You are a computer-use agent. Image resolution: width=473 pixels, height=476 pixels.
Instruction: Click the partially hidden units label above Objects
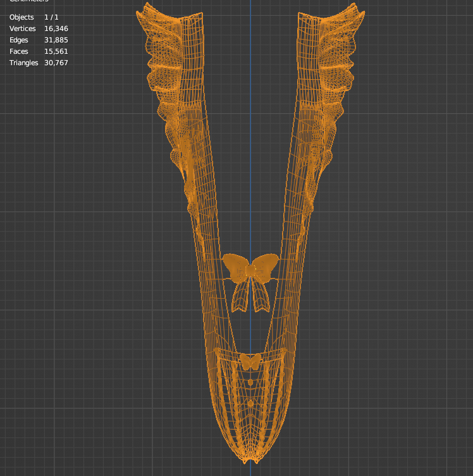click(28, 2)
